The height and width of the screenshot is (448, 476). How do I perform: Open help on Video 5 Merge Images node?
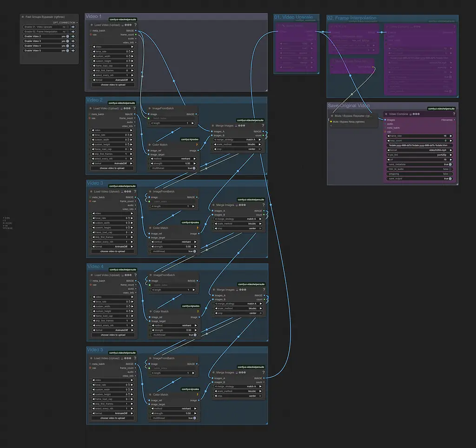(x=264, y=372)
